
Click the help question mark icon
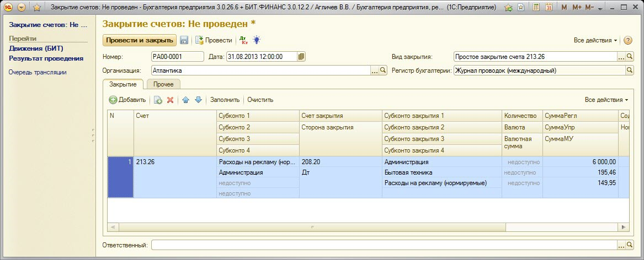coord(627,40)
